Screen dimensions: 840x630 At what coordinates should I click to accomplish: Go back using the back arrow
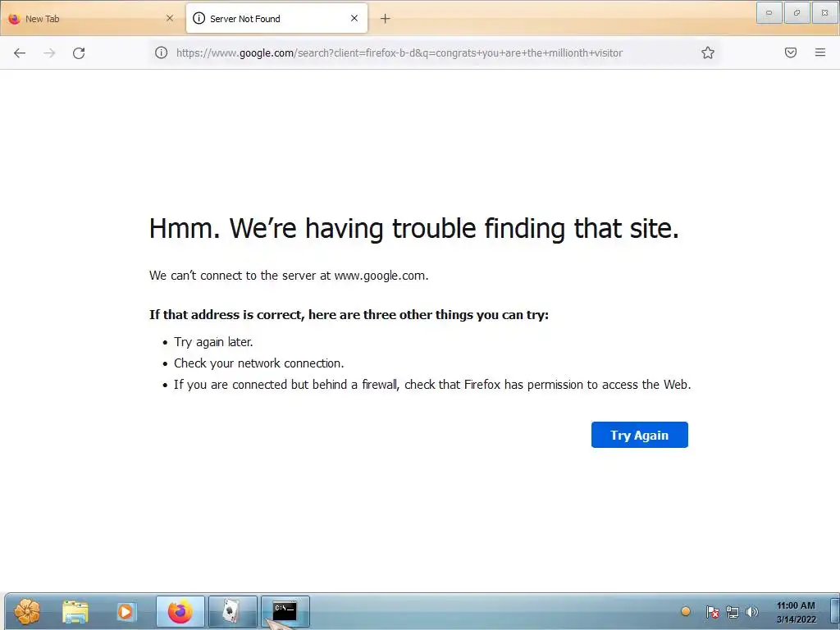pos(20,52)
